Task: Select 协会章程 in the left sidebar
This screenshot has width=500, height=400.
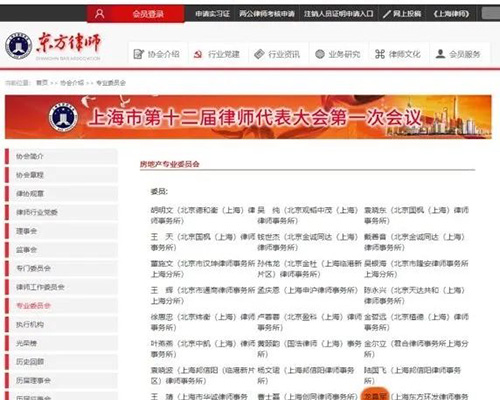Action: click(61, 175)
